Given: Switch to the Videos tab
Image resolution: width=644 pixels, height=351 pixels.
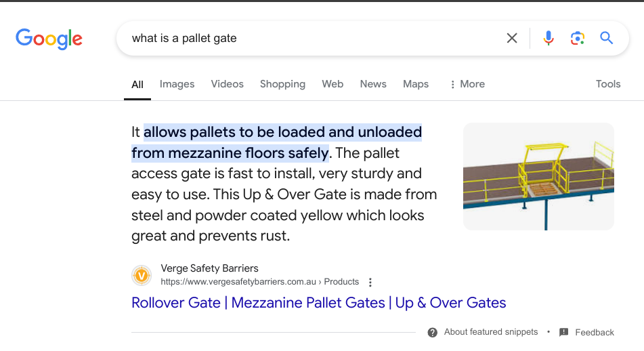Looking at the screenshot, I should [227, 84].
